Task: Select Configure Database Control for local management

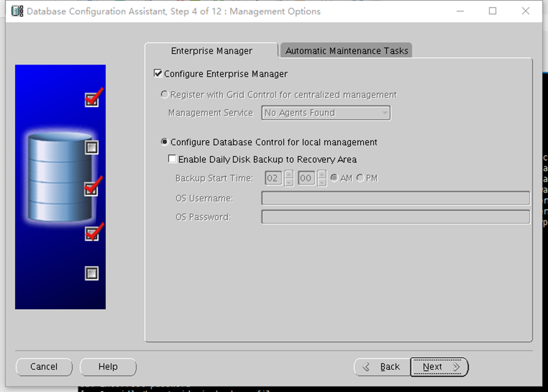Action: coord(164,142)
